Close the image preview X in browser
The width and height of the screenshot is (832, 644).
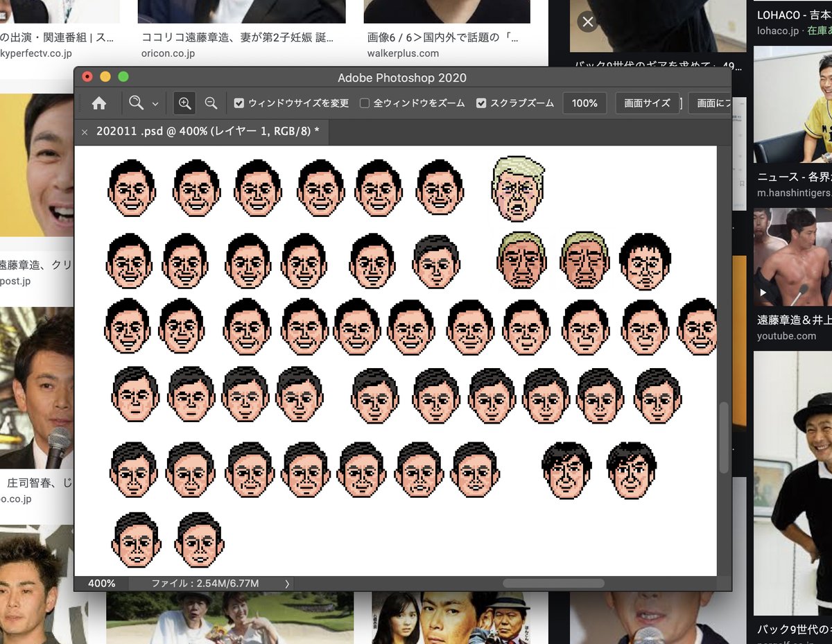pyautogui.click(x=588, y=21)
